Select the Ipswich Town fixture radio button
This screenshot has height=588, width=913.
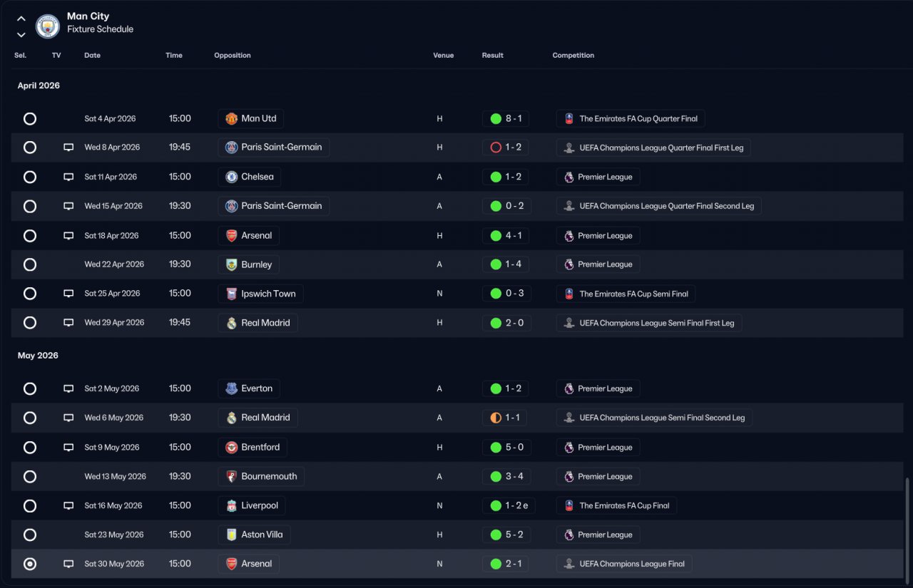click(x=30, y=294)
